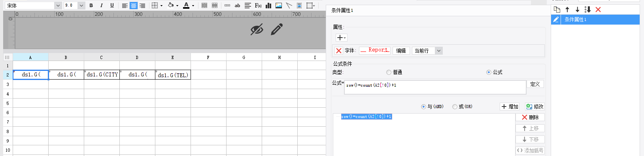Choose the 或(OR) radio option

coord(455,107)
